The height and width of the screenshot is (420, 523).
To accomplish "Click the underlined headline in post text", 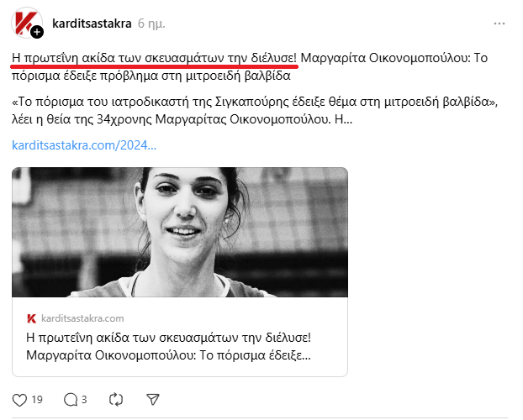I will click(x=154, y=58).
